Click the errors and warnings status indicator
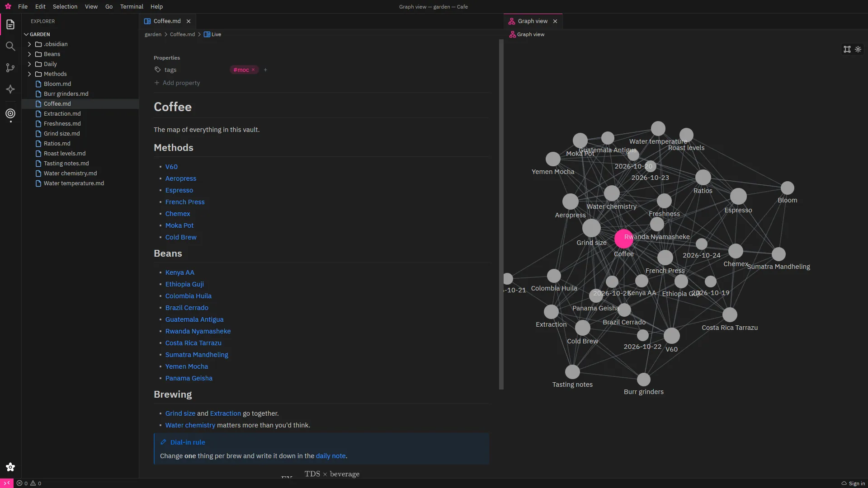 [29, 483]
